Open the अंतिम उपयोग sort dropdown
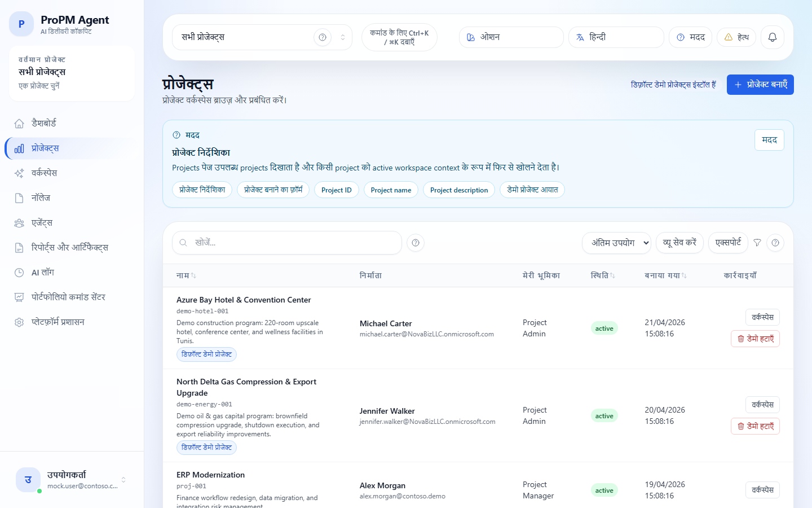 (x=616, y=243)
